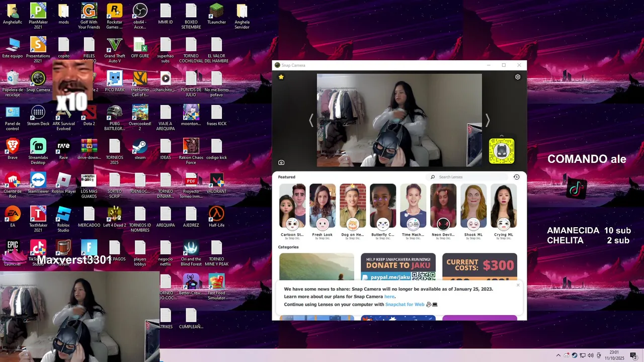Select Proyecto Torneo PDF file
This screenshot has width=644, height=362.
191,185
